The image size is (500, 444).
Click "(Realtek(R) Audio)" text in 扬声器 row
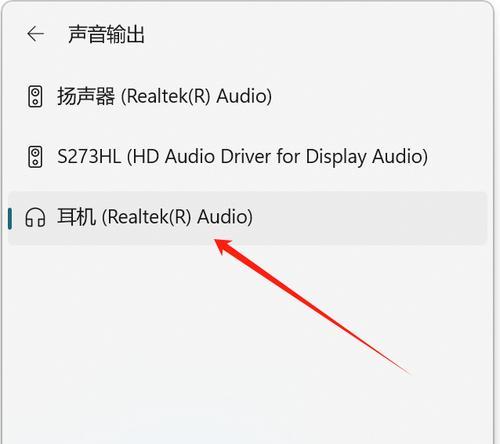pos(196,96)
